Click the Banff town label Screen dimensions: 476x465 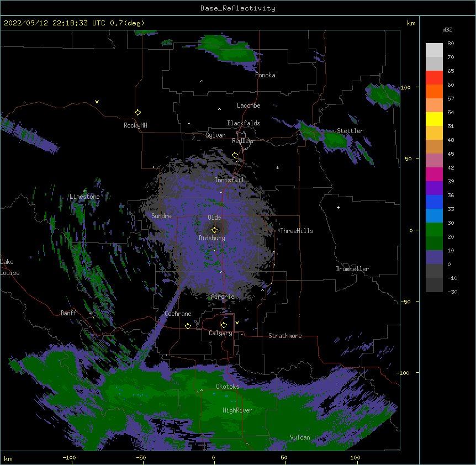point(68,313)
